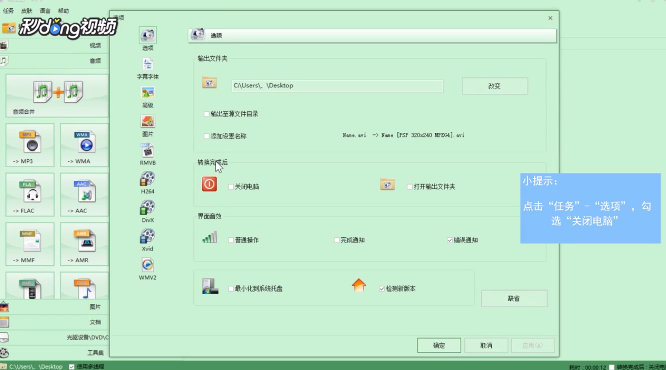Select the -> FLAC conversion tile

(30, 195)
